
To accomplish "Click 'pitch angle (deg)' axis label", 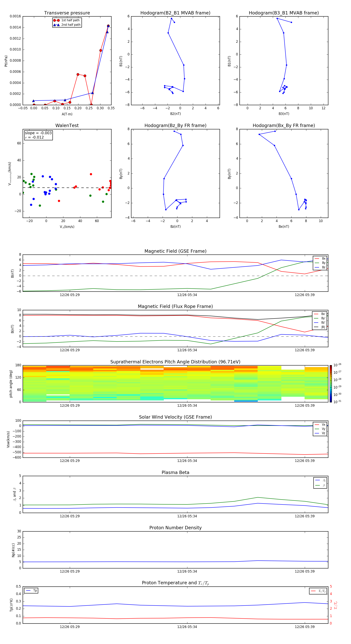I will 11,384.
